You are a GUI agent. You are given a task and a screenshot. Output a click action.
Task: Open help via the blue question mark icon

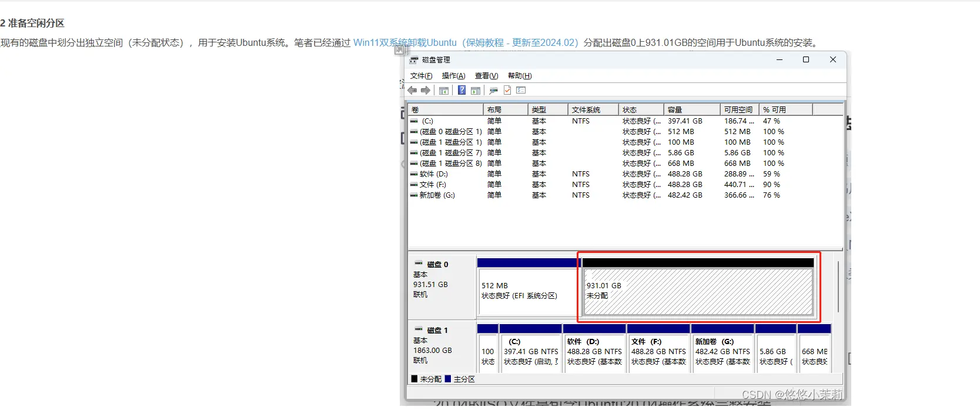click(462, 91)
